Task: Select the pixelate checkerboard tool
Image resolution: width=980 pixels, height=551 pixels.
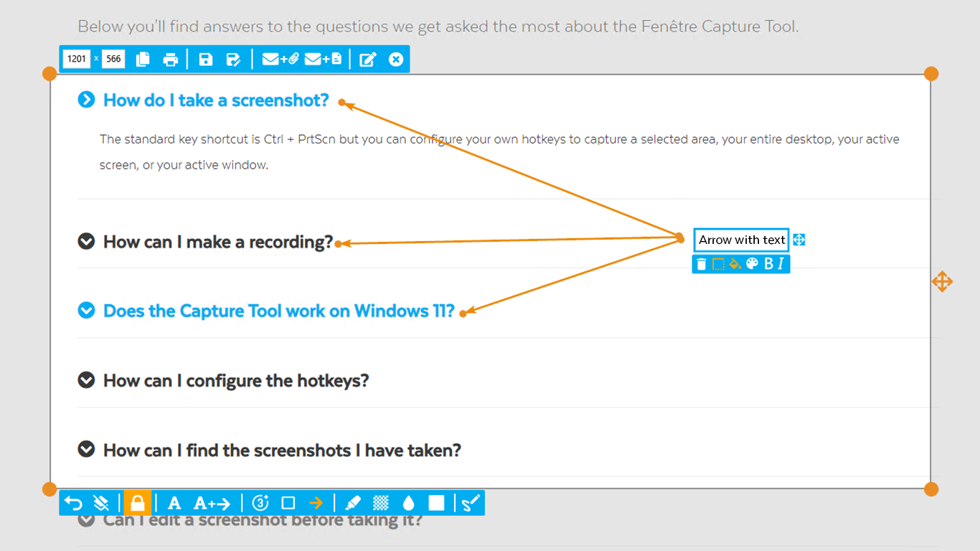Action: point(381,503)
